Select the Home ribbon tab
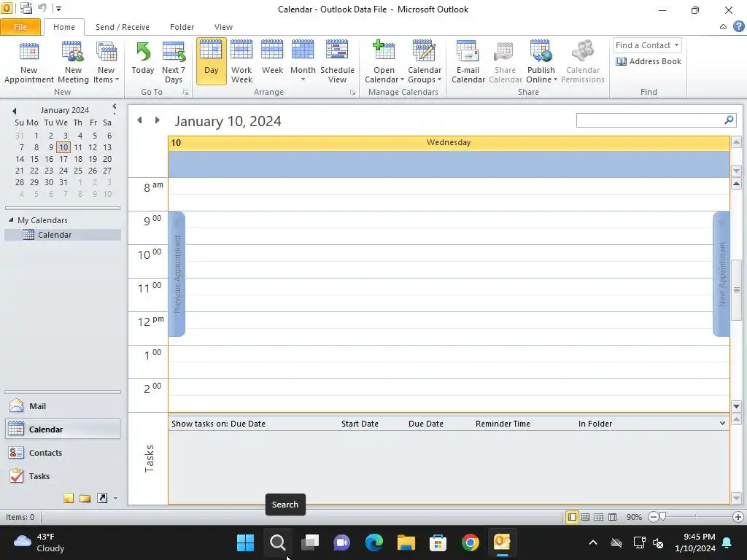 (64, 27)
